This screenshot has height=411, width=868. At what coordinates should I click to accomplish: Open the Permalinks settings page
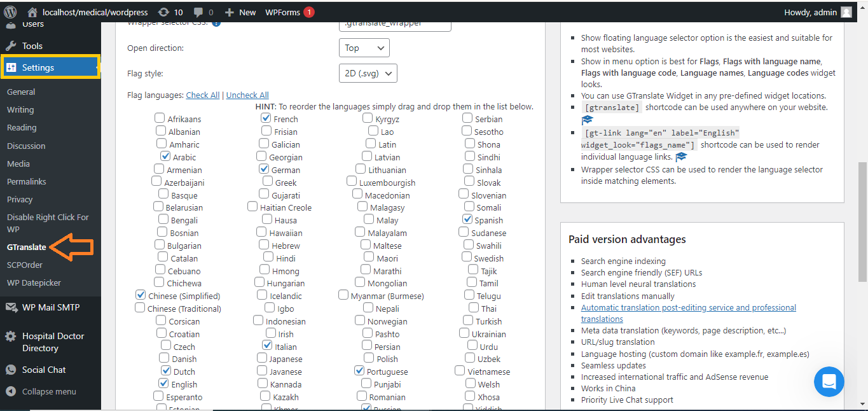click(27, 181)
